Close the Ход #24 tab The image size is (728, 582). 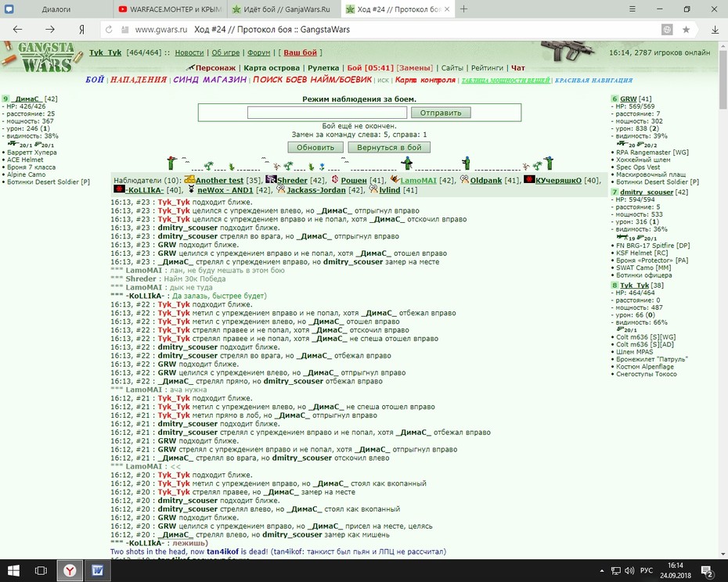point(447,9)
